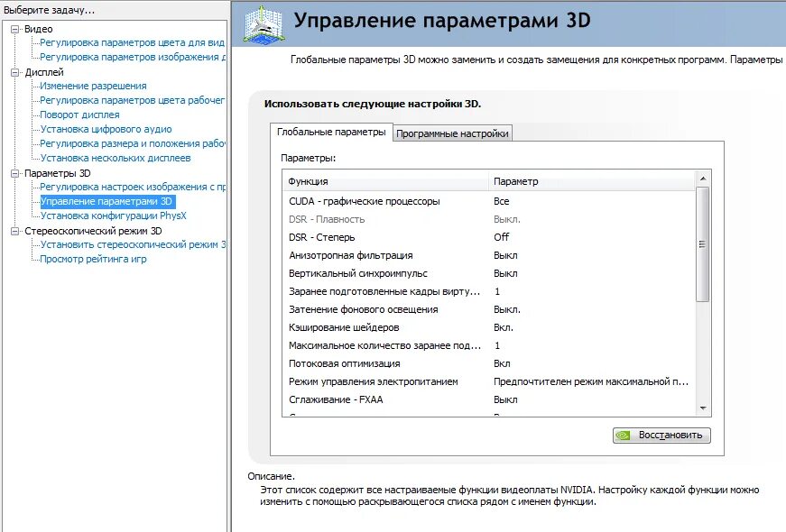This screenshot has height=532, width=786.
Task: Open Регулировка параметров цвета рабочего стола
Action: [133, 100]
